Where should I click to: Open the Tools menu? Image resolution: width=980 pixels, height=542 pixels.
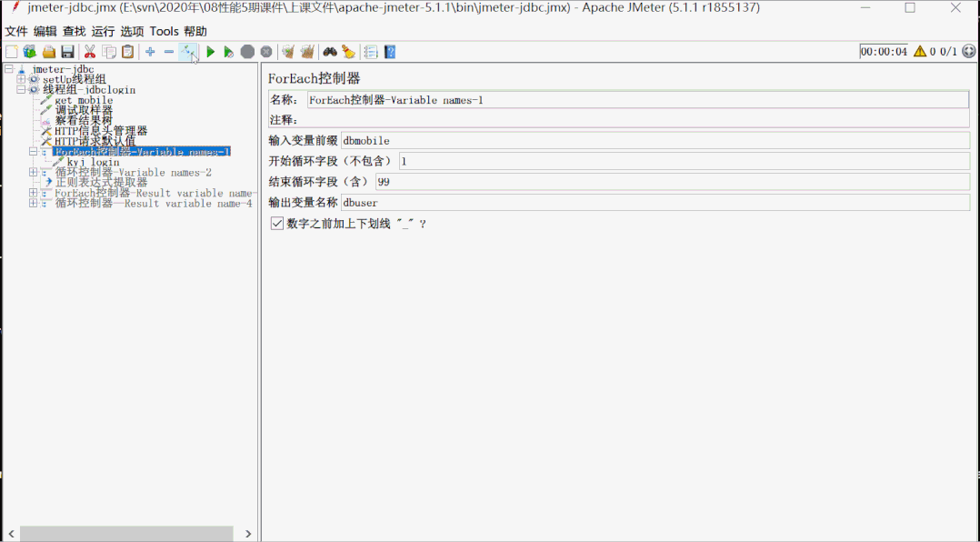coord(164,31)
